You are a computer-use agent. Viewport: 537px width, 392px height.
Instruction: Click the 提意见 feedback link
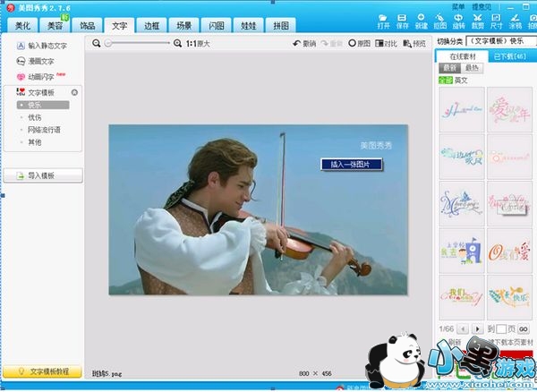pos(482,6)
